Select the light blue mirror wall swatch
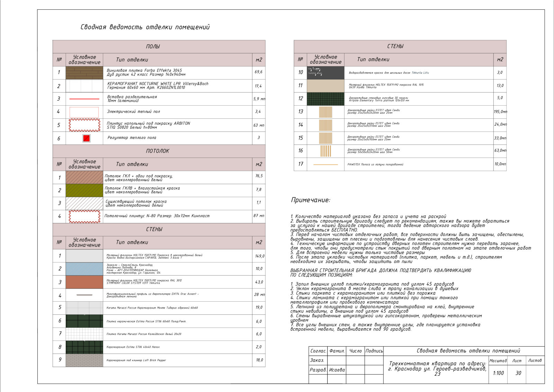Viewport: 554px width, 392px height. pos(84,269)
